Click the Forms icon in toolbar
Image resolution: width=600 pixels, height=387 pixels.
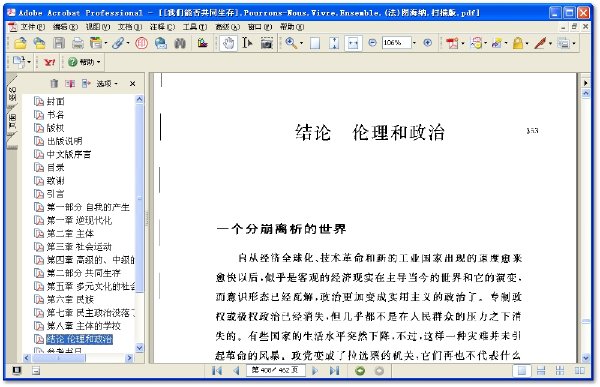pyautogui.click(x=563, y=43)
